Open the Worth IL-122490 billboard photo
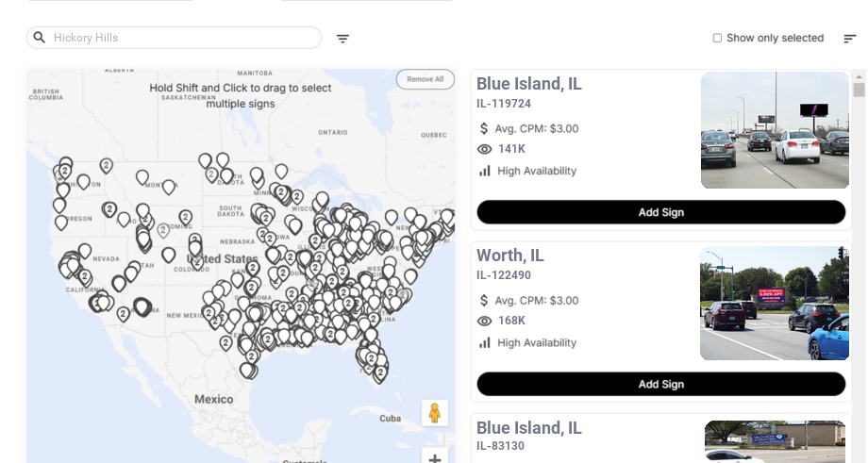This screenshot has height=463, width=868. [775, 303]
